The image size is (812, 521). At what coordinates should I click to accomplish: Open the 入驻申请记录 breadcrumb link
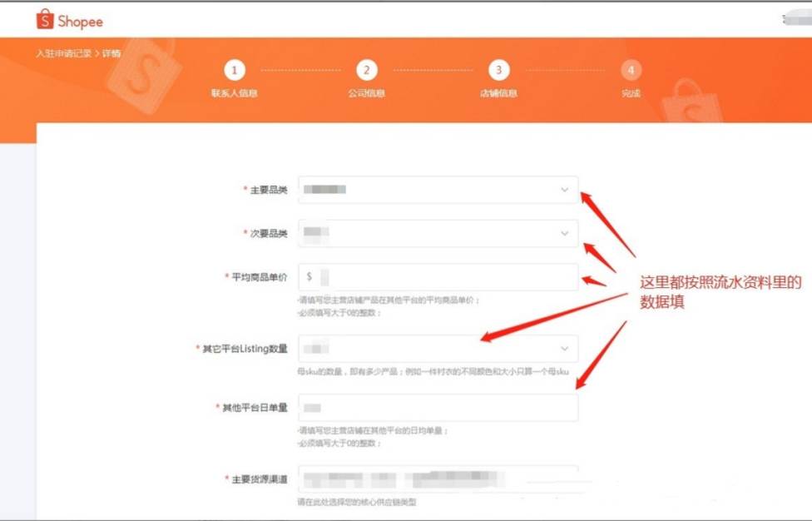[64, 53]
